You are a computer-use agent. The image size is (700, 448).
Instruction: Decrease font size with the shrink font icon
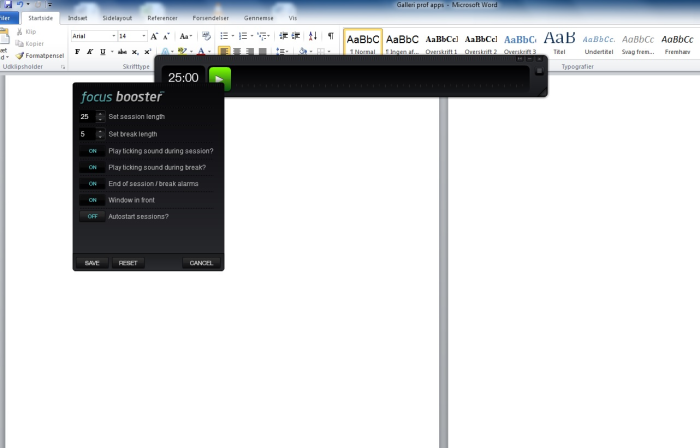tap(166, 36)
